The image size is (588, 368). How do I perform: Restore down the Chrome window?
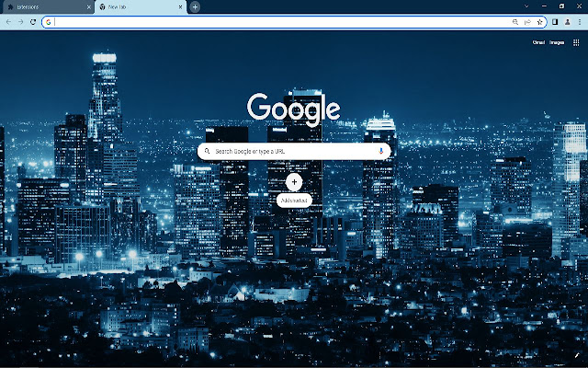pos(561,6)
